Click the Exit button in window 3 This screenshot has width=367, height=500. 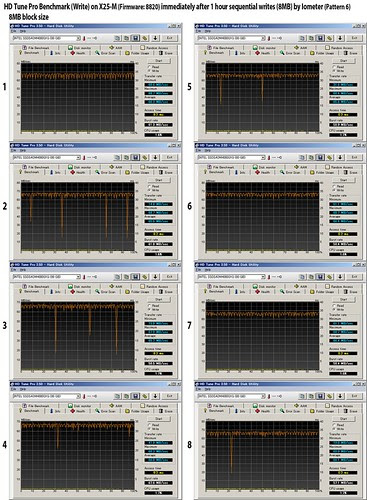click(x=169, y=277)
